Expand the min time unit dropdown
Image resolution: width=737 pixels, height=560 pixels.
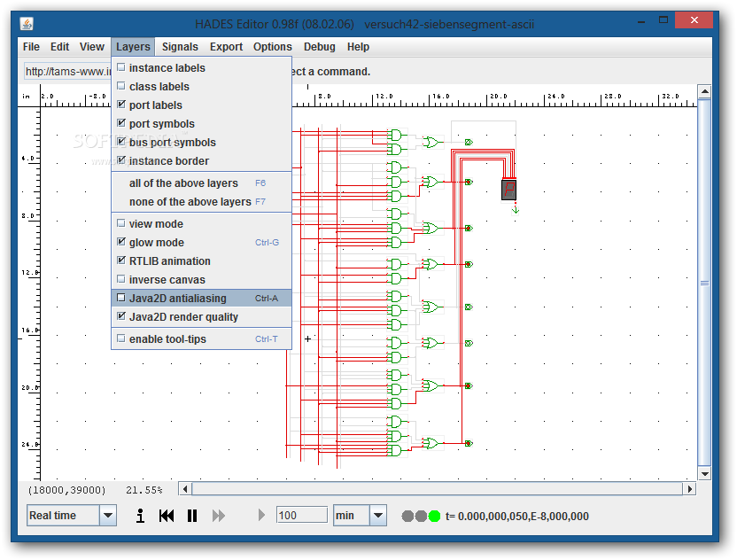[x=378, y=516]
